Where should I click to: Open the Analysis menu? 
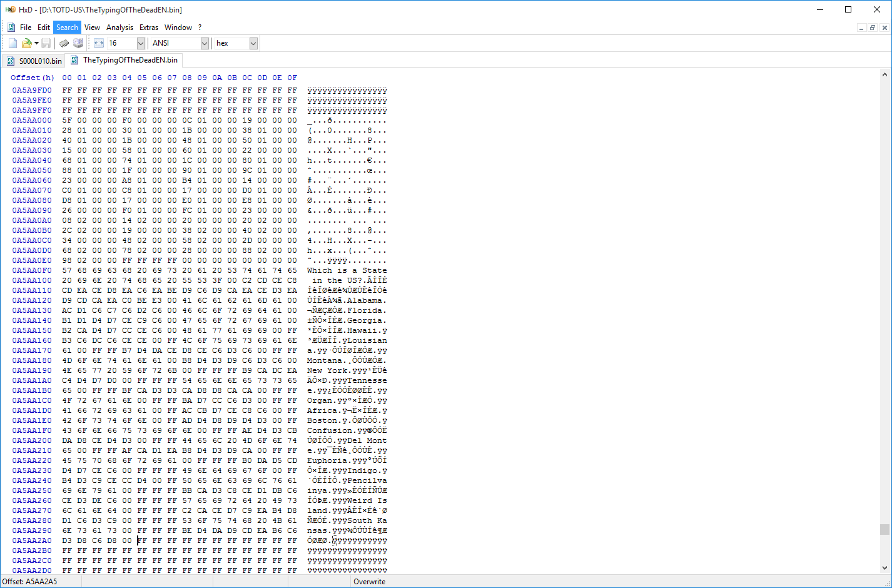pos(119,28)
